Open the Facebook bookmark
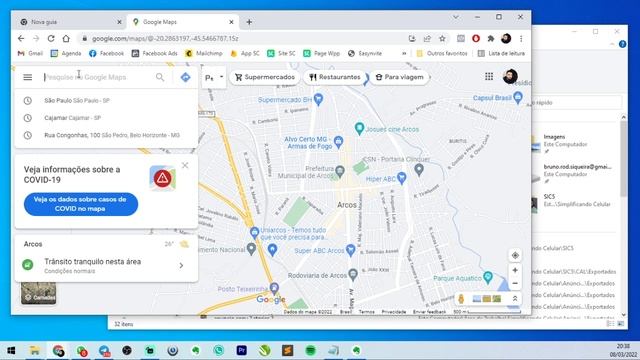 (x=106, y=53)
